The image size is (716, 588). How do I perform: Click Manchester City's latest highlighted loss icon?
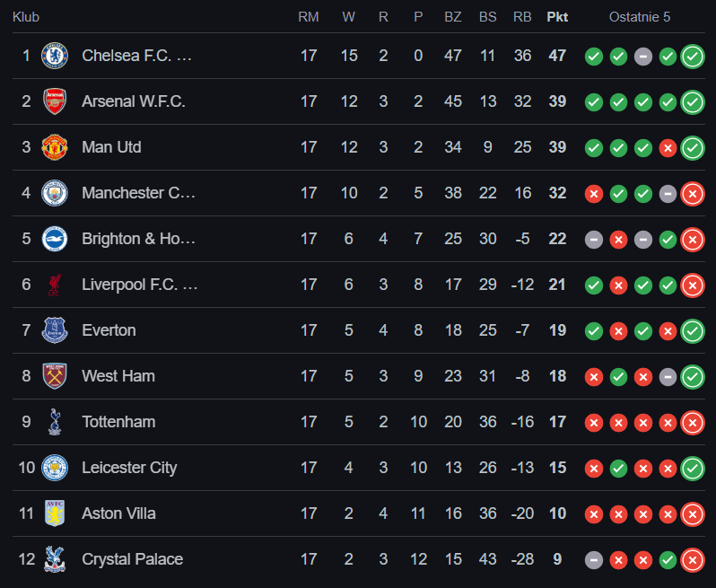[x=693, y=194]
